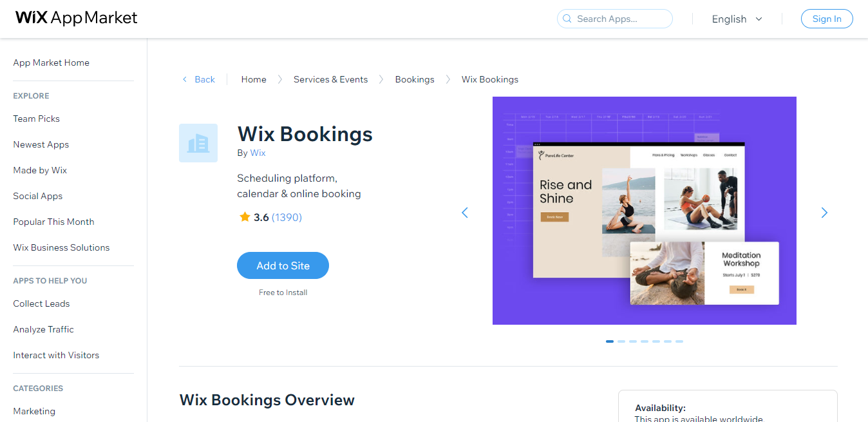
Task: Click the yellow rating star icon
Action: (245, 217)
